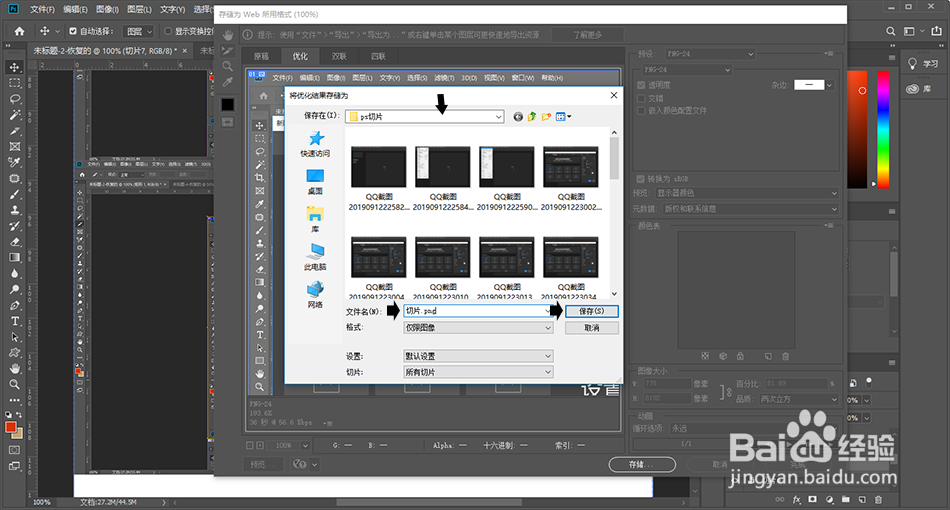Open the 图层 auto-select dropdown in options bar
Screen dimensions: 950x510
tap(139, 31)
